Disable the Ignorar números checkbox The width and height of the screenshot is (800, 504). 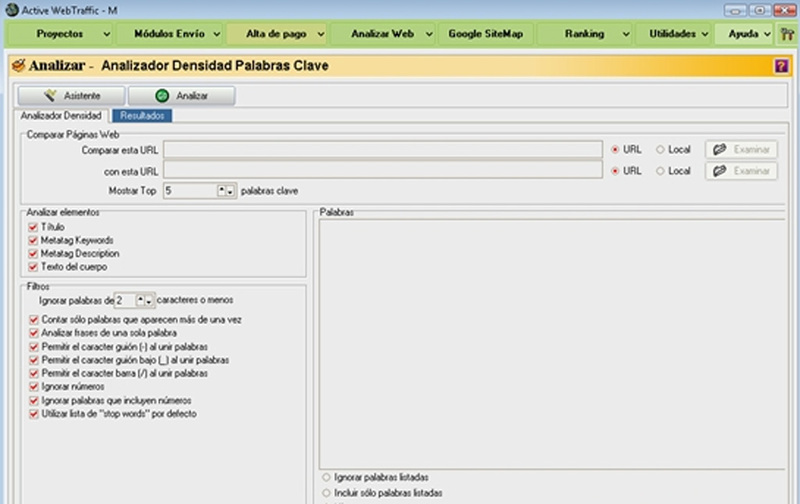[35, 386]
